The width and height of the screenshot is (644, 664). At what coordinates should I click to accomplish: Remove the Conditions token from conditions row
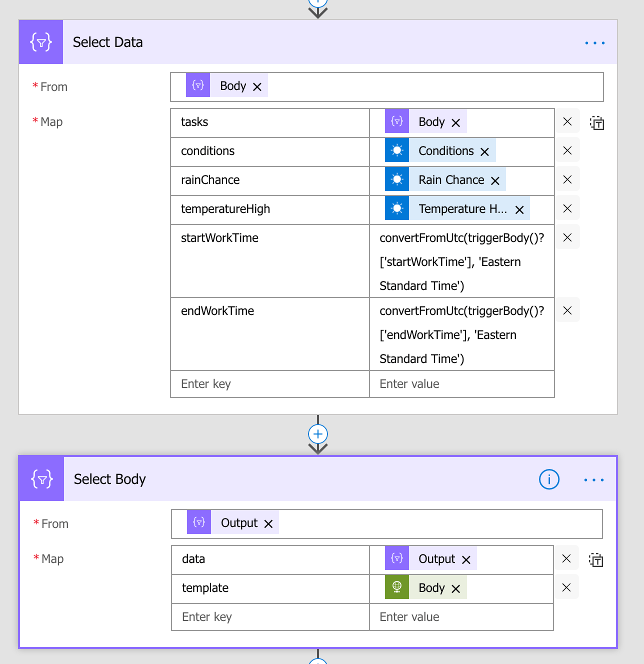pyautogui.click(x=484, y=150)
